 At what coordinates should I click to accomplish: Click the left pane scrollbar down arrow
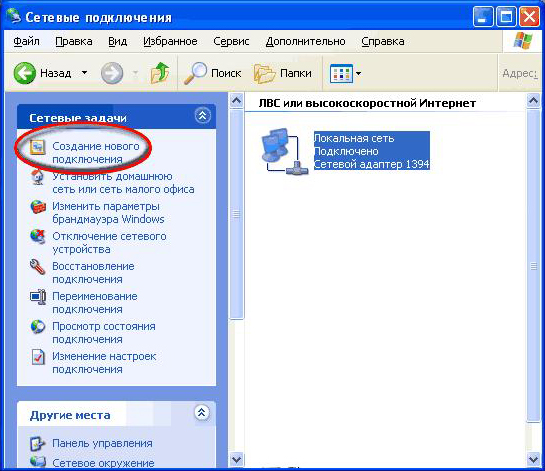coord(236,460)
